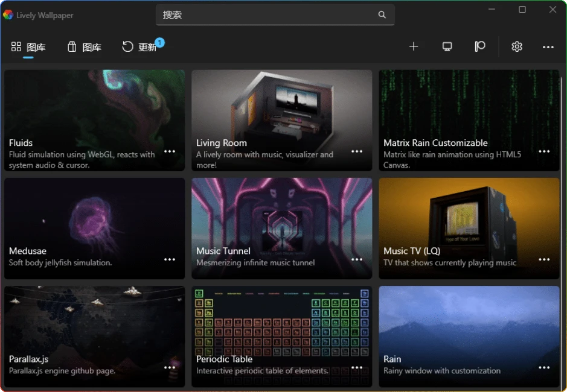The height and width of the screenshot is (392, 567).
Task: Switch to the first 图库 grid tab
Action: [x=28, y=47]
